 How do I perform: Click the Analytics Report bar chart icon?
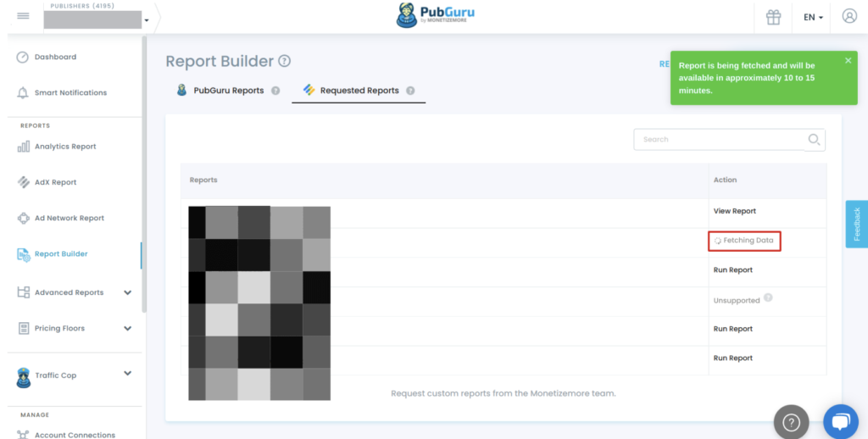point(23,146)
